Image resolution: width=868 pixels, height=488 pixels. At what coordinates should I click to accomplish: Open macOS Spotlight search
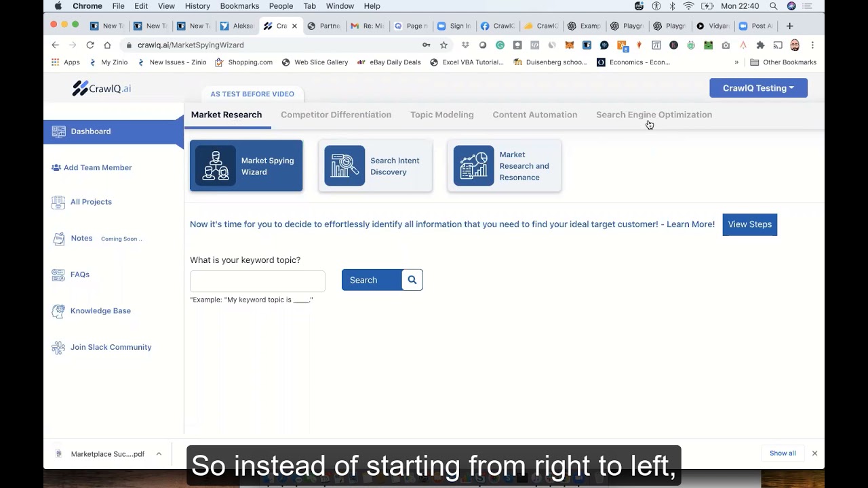(773, 6)
